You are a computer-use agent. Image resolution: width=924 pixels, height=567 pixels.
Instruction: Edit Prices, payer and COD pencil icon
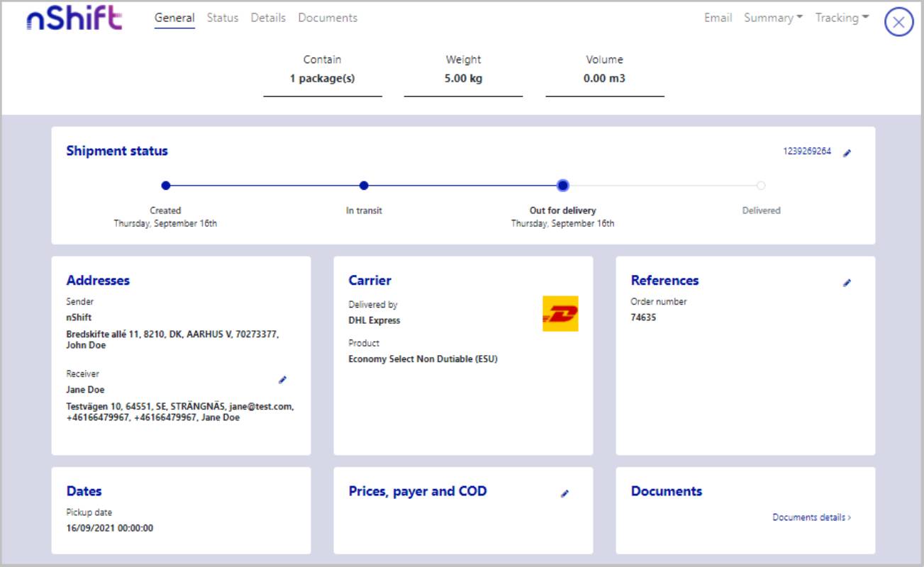click(564, 493)
